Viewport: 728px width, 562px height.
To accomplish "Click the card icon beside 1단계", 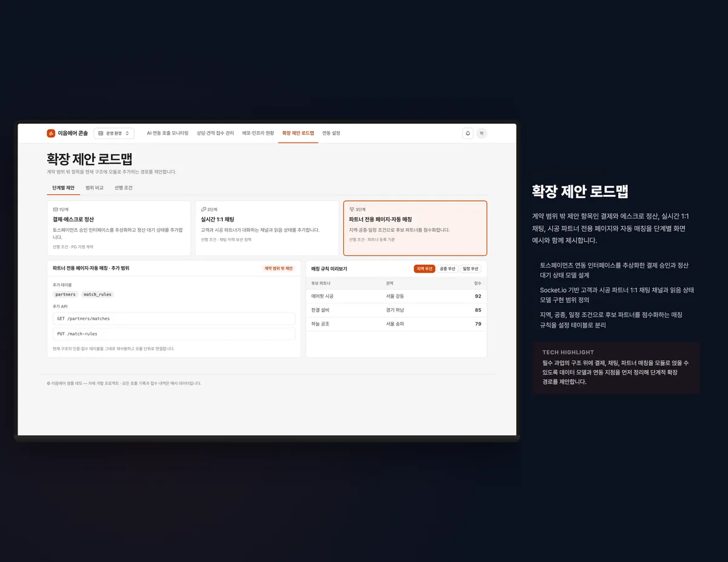I will (55, 209).
